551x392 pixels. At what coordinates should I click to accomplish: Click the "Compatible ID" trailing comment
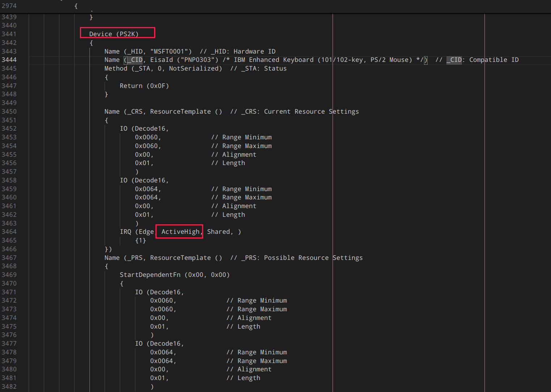[x=494, y=60]
